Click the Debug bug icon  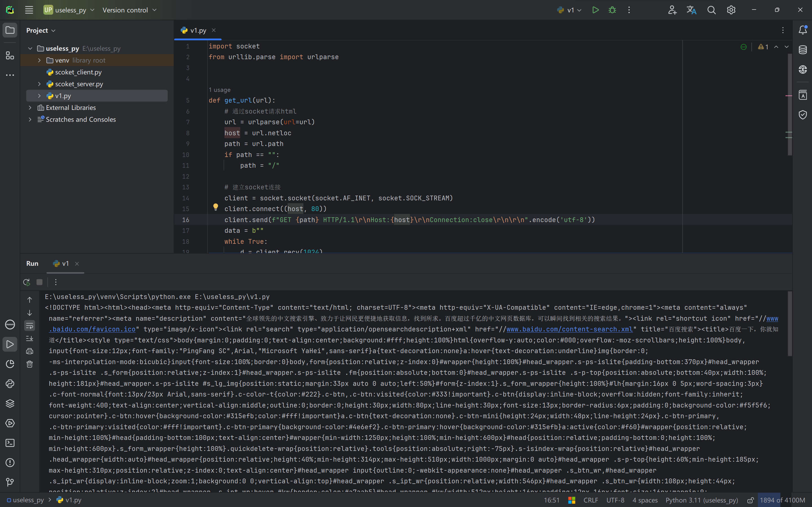(x=612, y=10)
